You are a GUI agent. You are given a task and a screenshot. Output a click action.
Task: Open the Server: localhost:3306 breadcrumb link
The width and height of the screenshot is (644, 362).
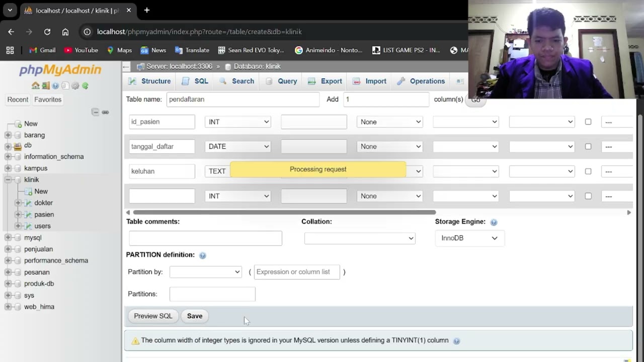(x=179, y=66)
